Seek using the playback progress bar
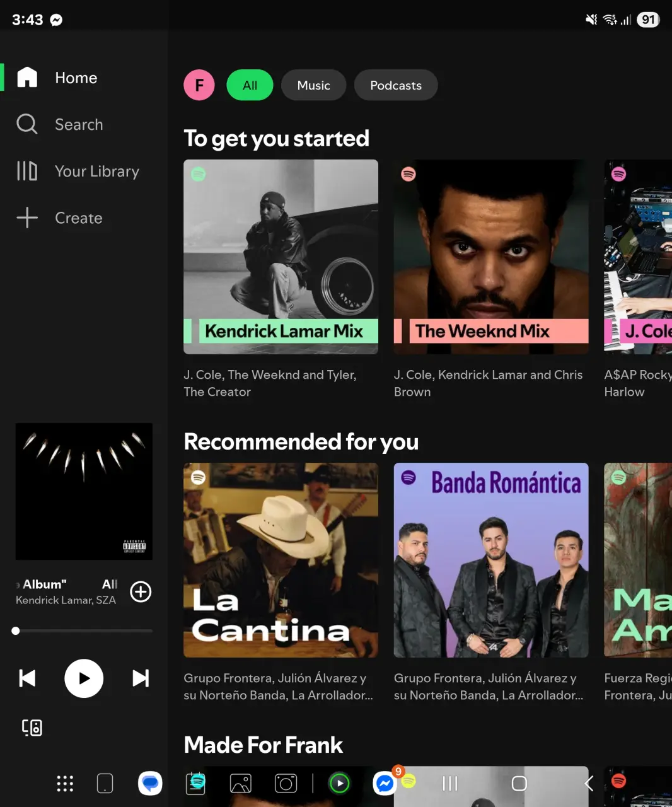Screen dimensions: 672x807 [x=84, y=630]
